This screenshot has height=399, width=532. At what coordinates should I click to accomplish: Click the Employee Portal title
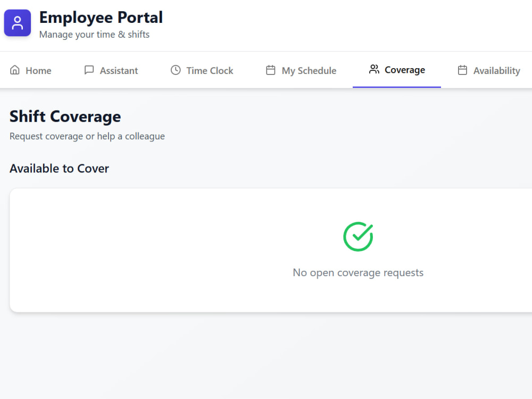point(101,18)
